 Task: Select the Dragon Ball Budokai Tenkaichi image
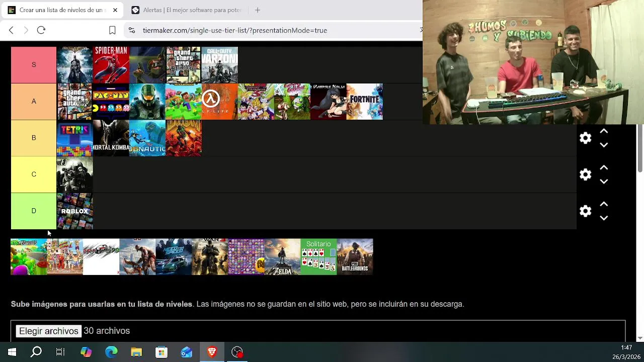(256, 102)
